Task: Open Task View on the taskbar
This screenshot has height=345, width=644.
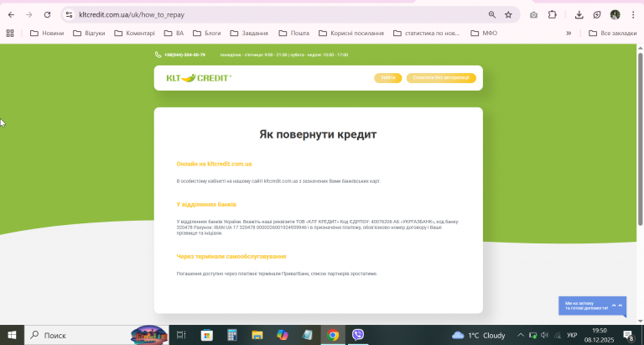Action: pos(181,335)
